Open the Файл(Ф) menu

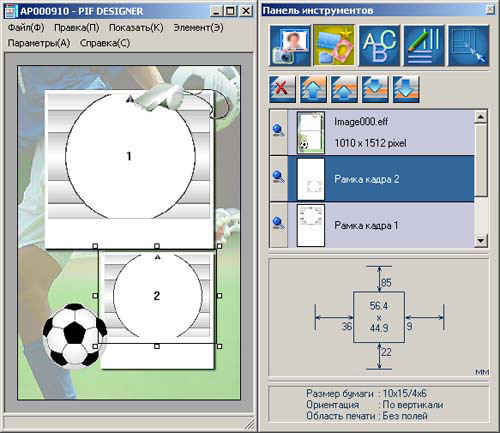point(26,27)
